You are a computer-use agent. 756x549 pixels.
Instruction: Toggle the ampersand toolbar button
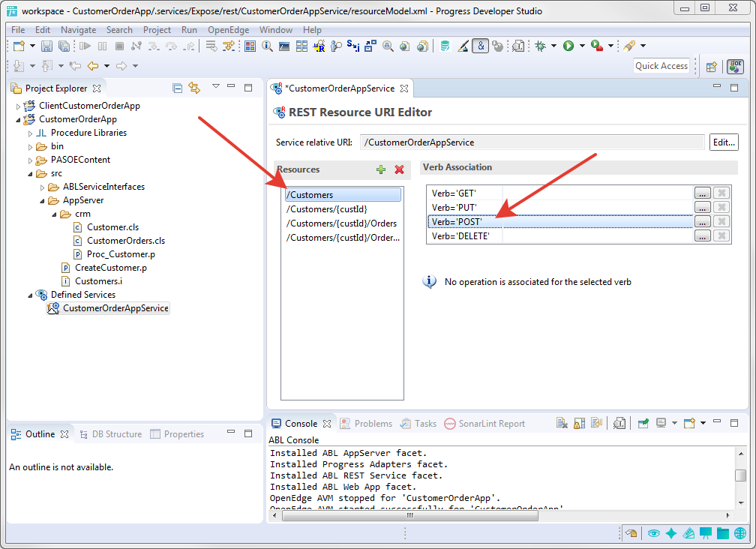[480, 46]
